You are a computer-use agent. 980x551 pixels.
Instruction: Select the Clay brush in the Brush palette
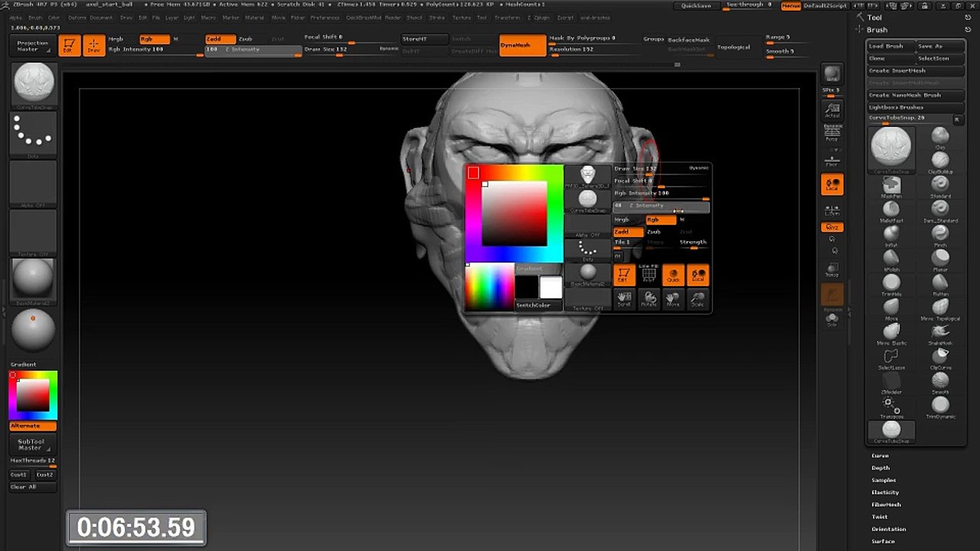(940, 137)
